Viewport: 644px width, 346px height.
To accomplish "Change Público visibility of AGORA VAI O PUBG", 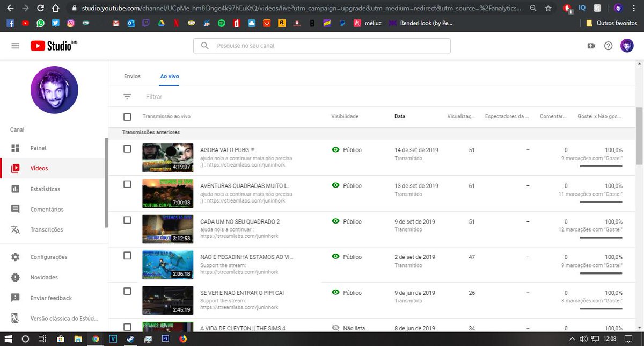I will point(347,150).
